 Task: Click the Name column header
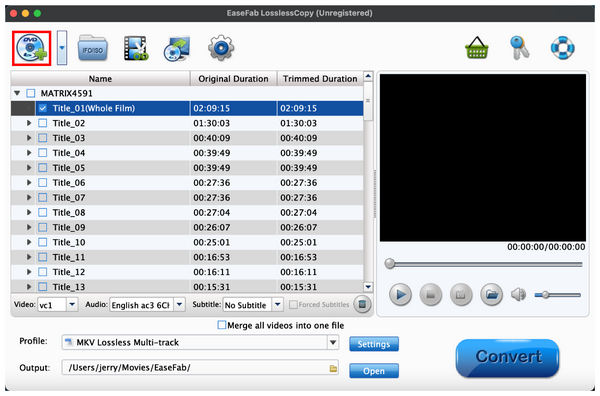pyautogui.click(x=101, y=79)
